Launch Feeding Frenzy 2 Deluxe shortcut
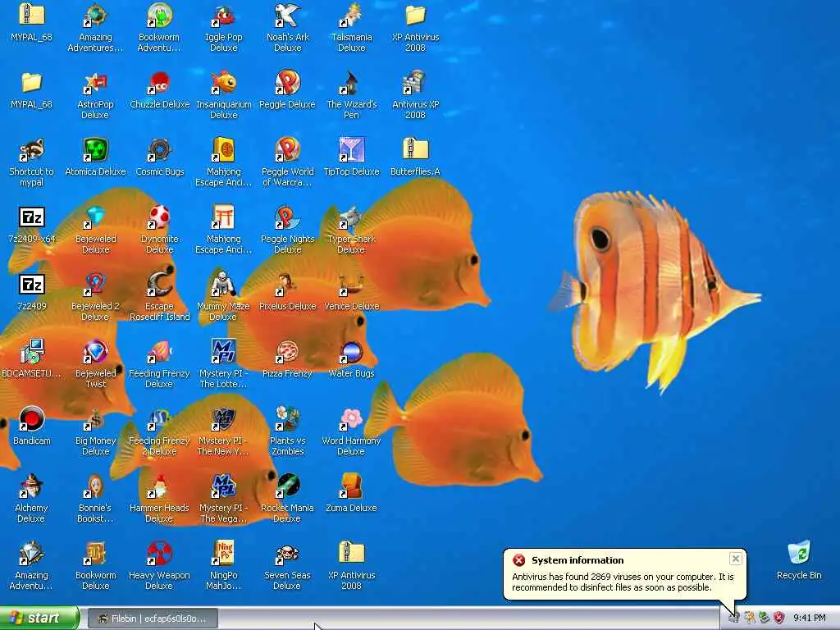840x630 pixels. click(159, 419)
